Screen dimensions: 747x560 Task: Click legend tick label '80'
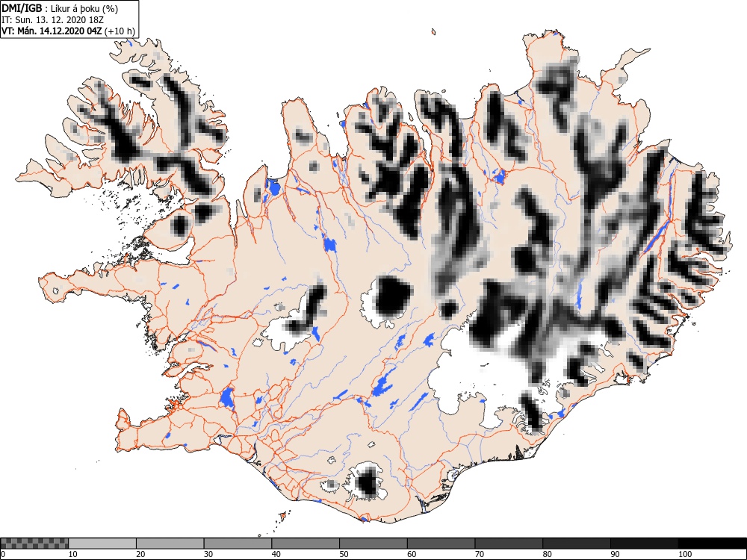[547, 554]
